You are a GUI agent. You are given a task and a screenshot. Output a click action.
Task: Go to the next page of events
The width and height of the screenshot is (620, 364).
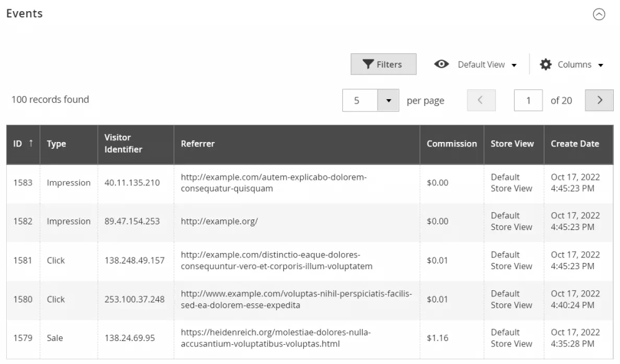tap(599, 100)
